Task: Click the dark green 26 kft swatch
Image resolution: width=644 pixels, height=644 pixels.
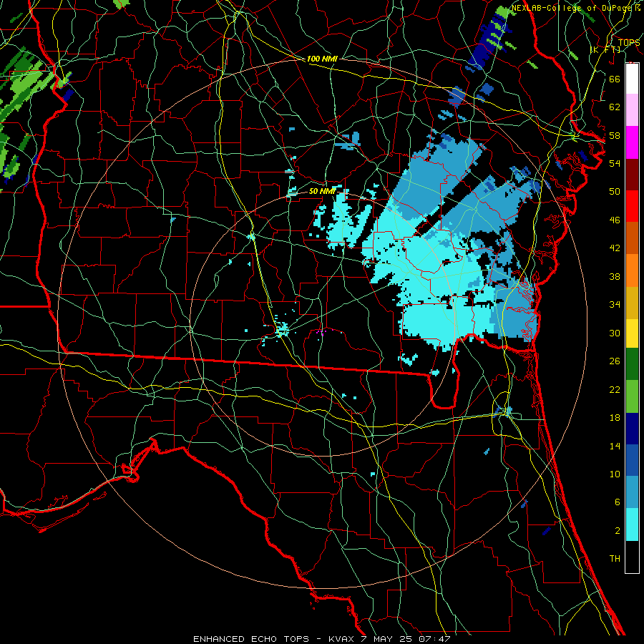Action: point(632,364)
